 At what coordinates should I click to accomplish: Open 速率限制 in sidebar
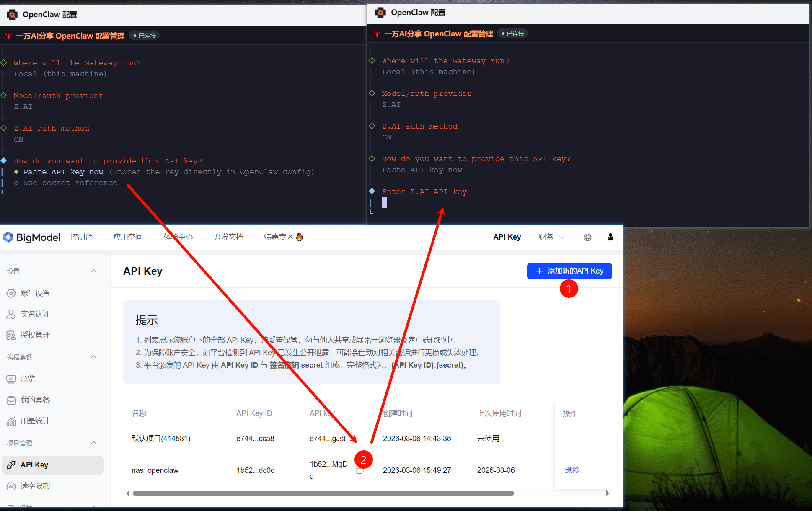[35, 486]
